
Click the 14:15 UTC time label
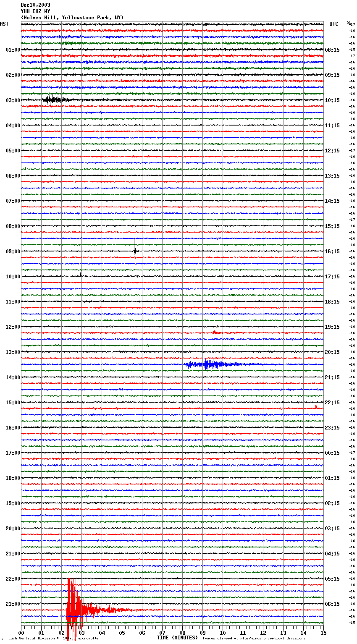point(332,201)
